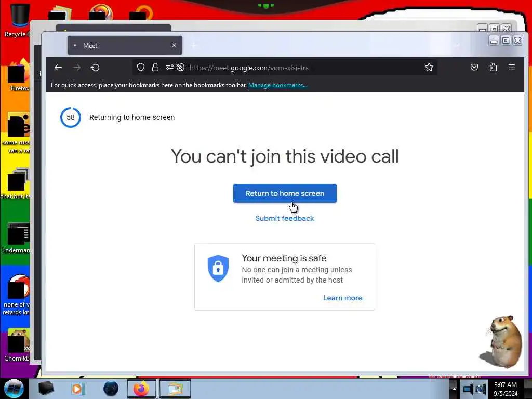Select the Meet tab
Viewport: 532px width, 399px height.
tap(125, 45)
